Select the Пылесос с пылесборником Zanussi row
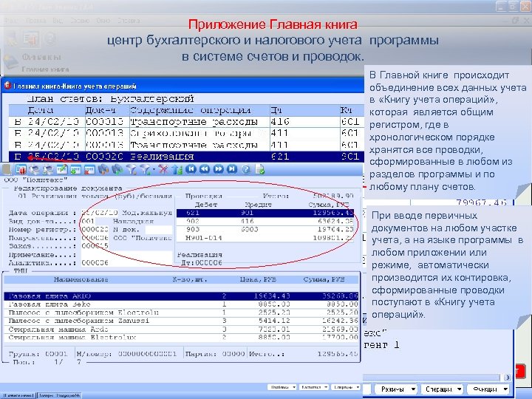This screenshot has height=399, width=532. coord(182,321)
